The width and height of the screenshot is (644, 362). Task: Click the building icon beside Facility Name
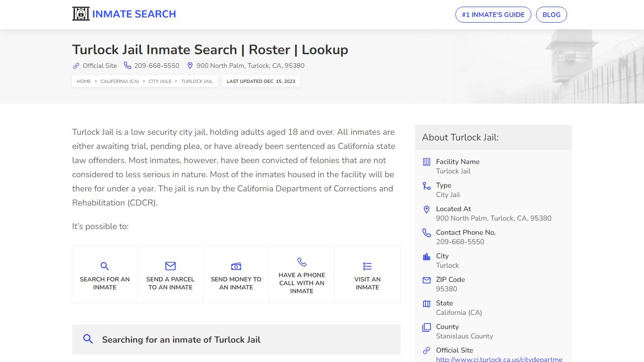[x=427, y=162]
